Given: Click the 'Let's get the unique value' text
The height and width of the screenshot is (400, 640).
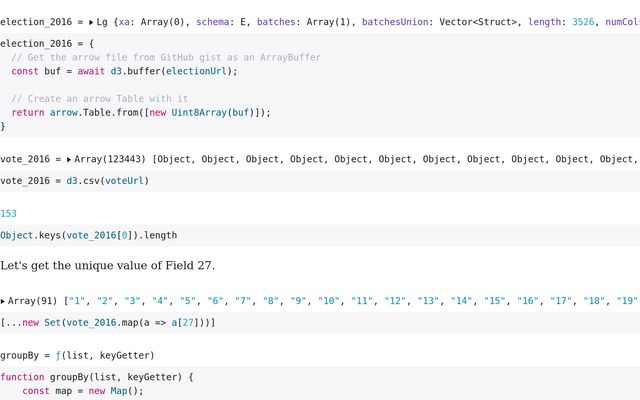Looking at the screenshot, I should tap(107, 266).
